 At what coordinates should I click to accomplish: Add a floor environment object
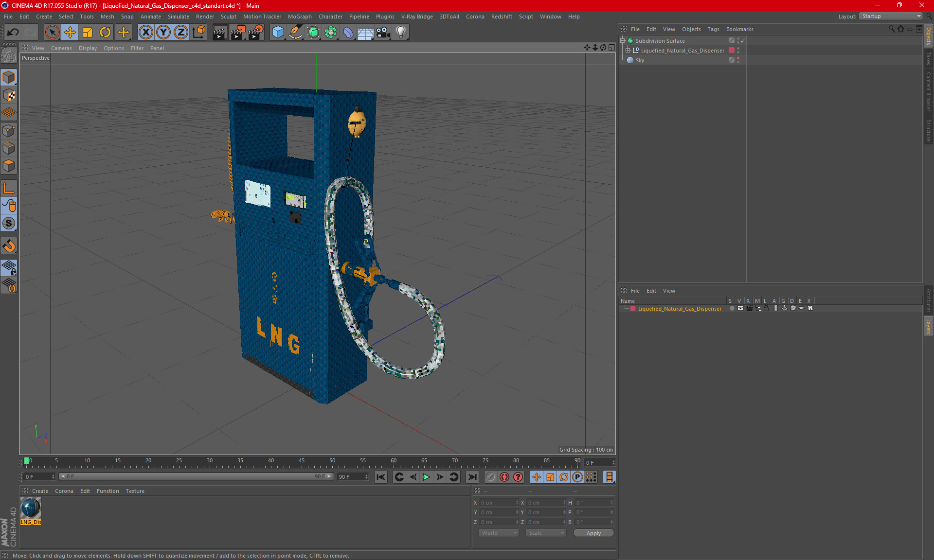[x=366, y=33]
